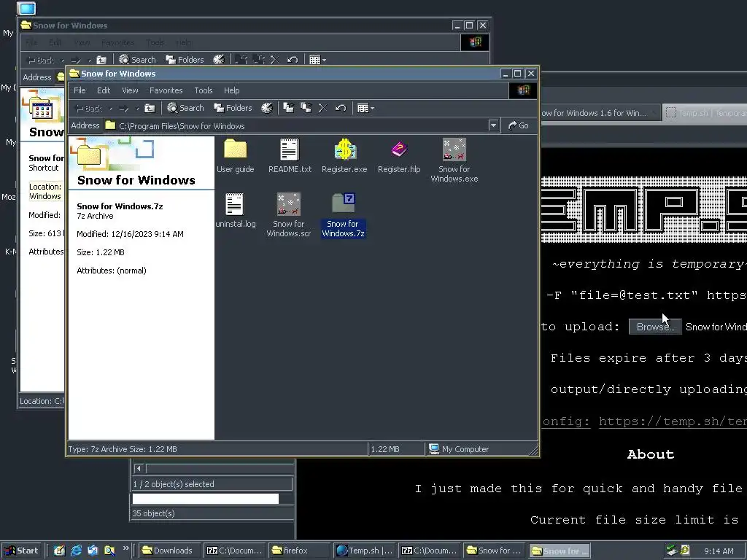Open Favorites menu in front Explorer window

click(x=166, y=90)
